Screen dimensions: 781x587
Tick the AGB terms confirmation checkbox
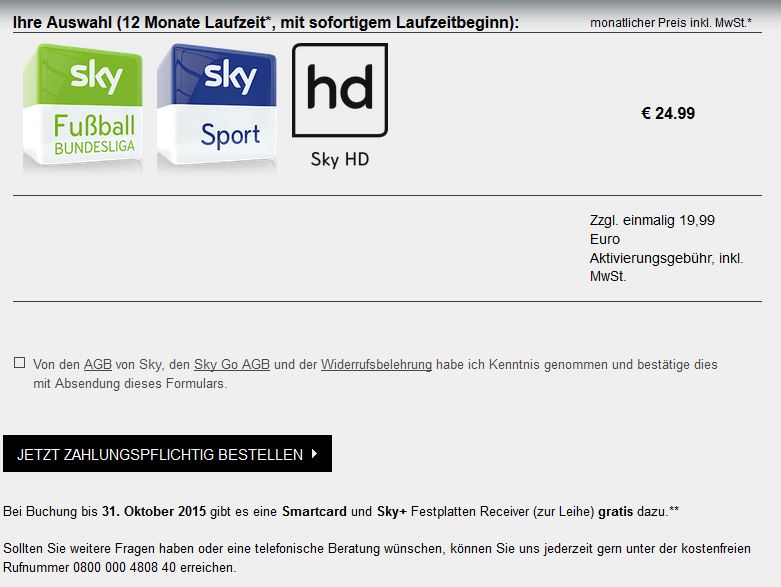pos(19,362)
